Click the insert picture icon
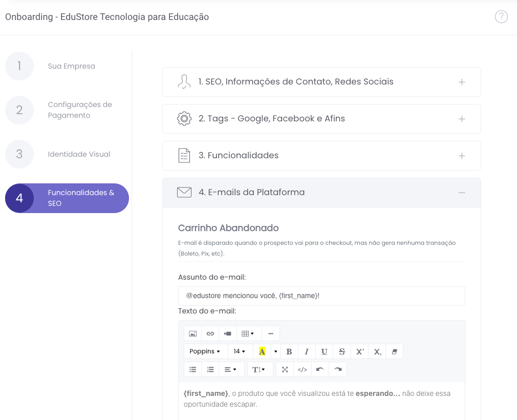 [x=192, y=333]
